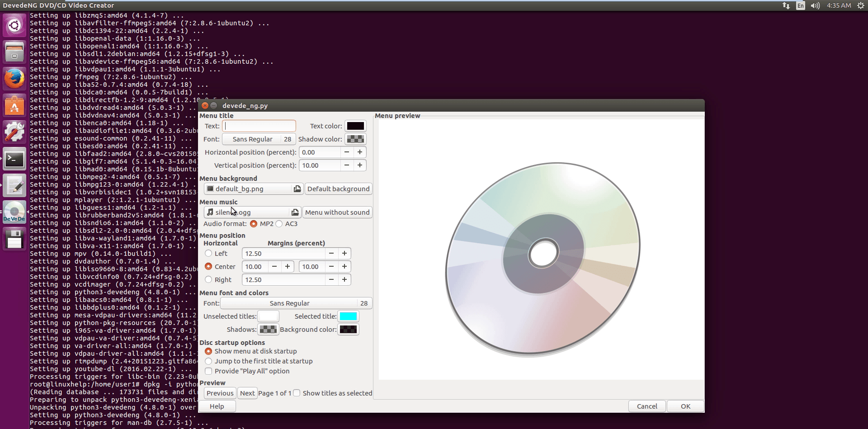Go to Previous preview page

(220, 393)
